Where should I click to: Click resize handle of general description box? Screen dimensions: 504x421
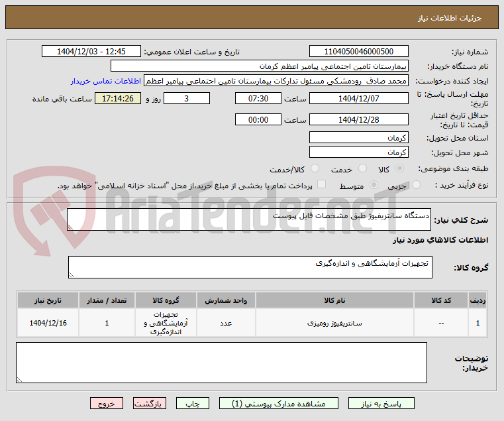click(70, 227)
